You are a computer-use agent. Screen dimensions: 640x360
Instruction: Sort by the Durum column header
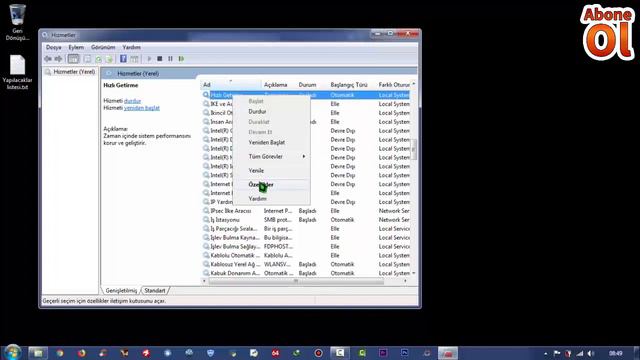[312, 85]
